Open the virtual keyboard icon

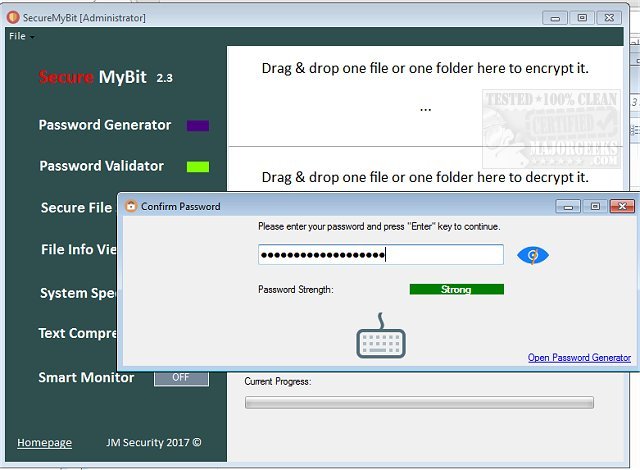point(381,336)
